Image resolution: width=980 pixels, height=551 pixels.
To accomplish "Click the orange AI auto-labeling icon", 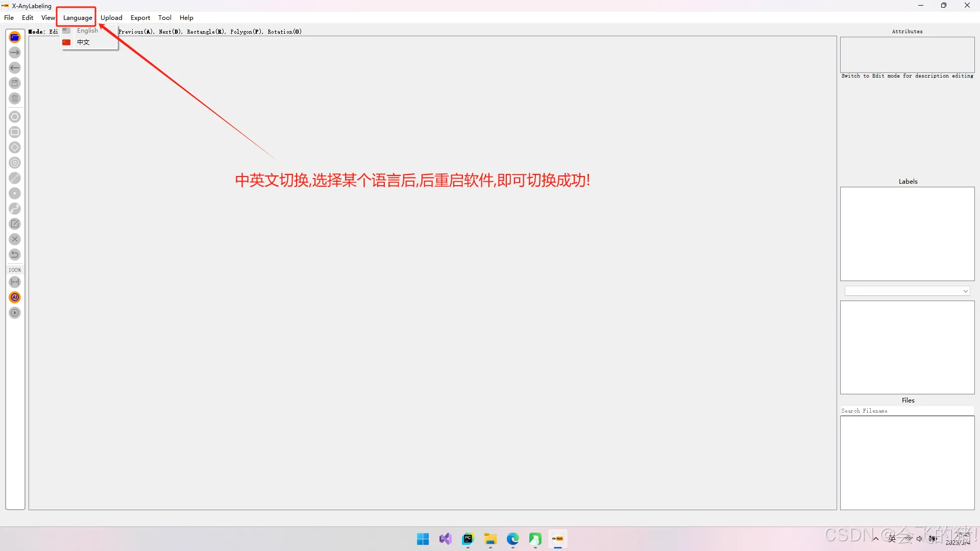I will tap(15, 297).
